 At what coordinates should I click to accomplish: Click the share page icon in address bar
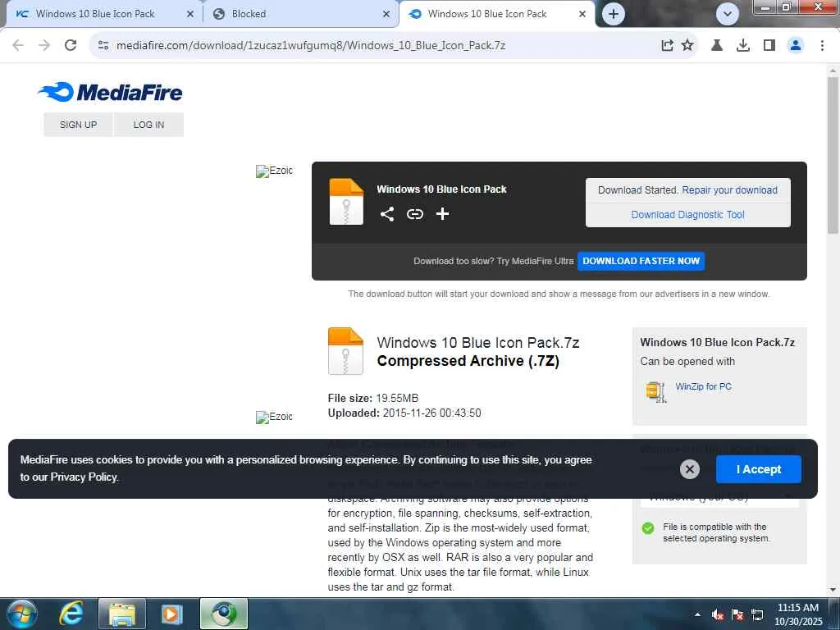pyautogui.click(x=667, y=46)
